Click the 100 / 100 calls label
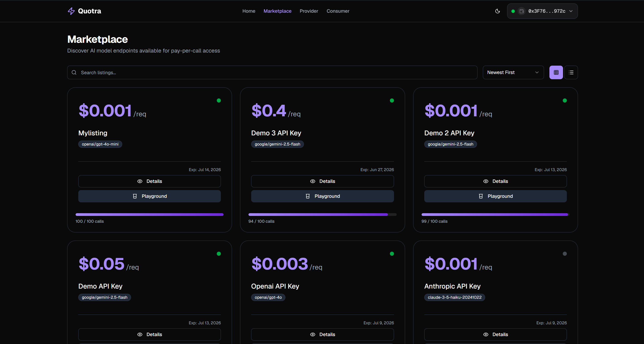The width and height of the screenshot is (644, 344). coord(90,222)
